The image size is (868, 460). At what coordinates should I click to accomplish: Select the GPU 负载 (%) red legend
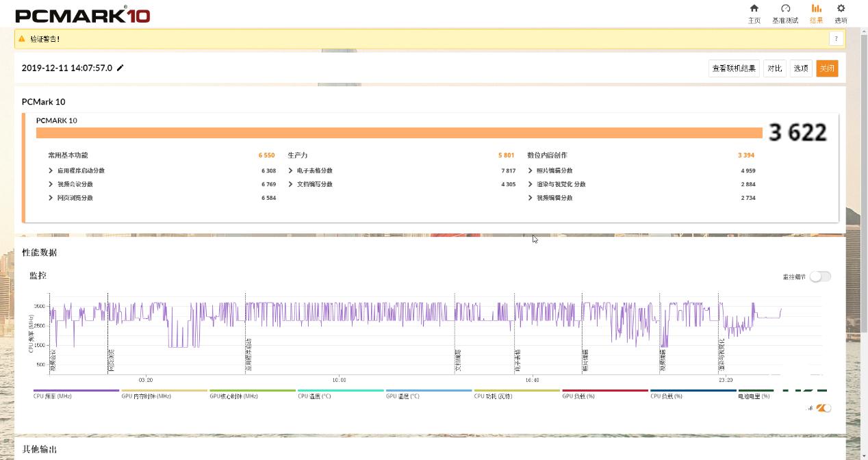[604, 394]
